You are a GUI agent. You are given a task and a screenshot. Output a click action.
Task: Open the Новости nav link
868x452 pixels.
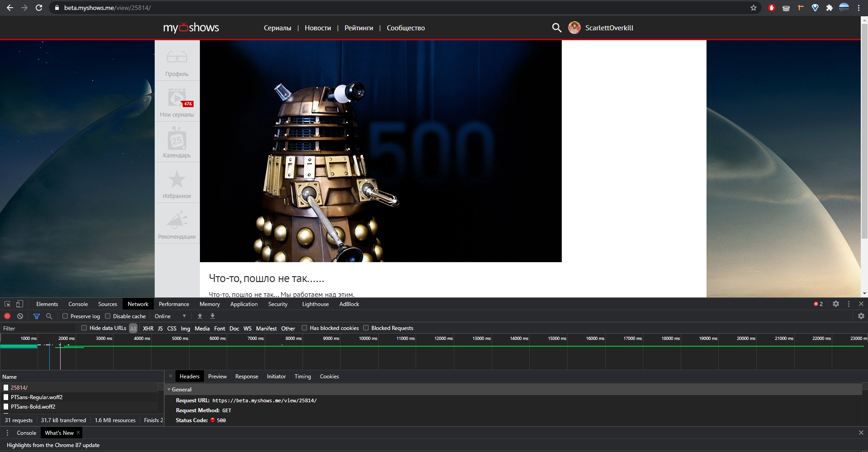[318, 28]
